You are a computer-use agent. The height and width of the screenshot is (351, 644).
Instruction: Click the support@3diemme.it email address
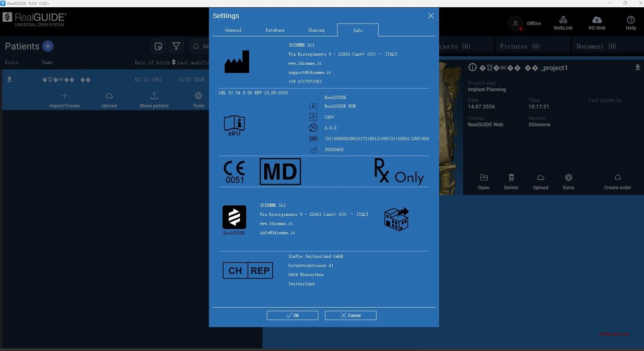(310, 73)
